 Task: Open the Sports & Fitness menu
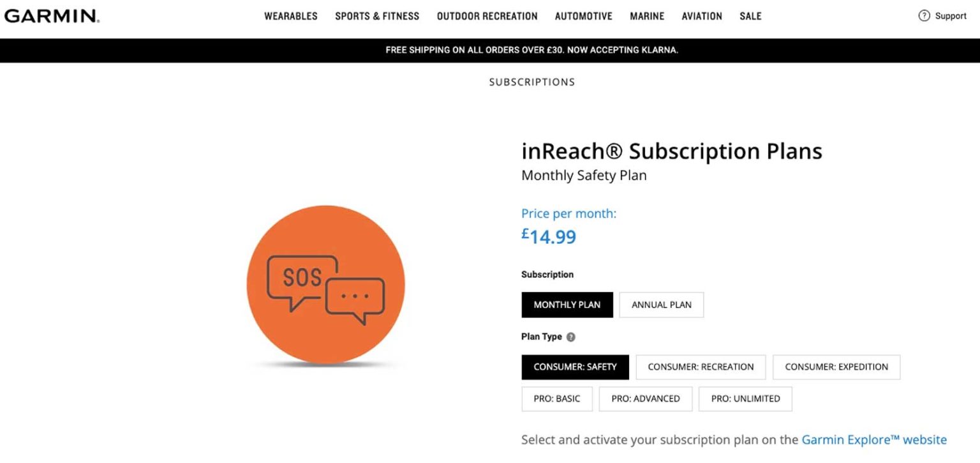(x=377, y=17)
